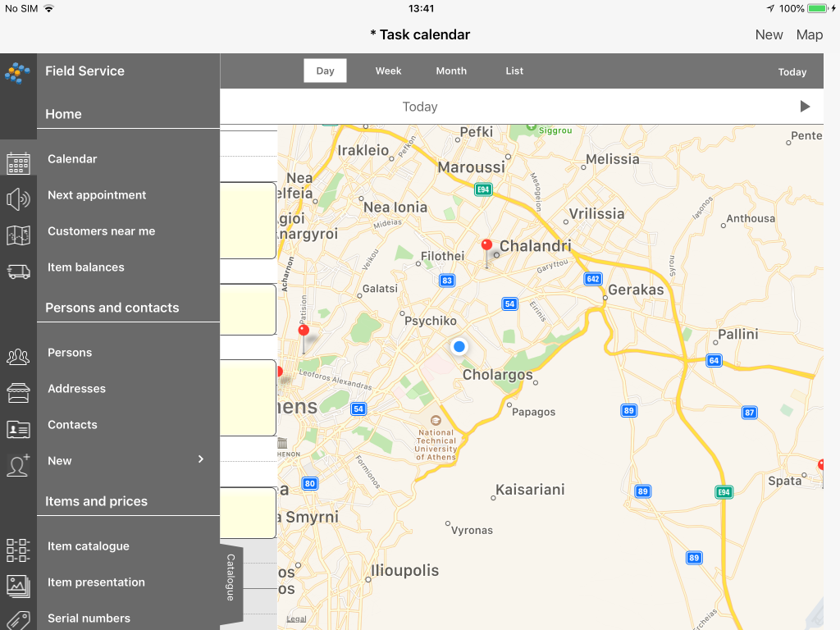
Task: Go to next day with arrow
Action: click(805, 106)
